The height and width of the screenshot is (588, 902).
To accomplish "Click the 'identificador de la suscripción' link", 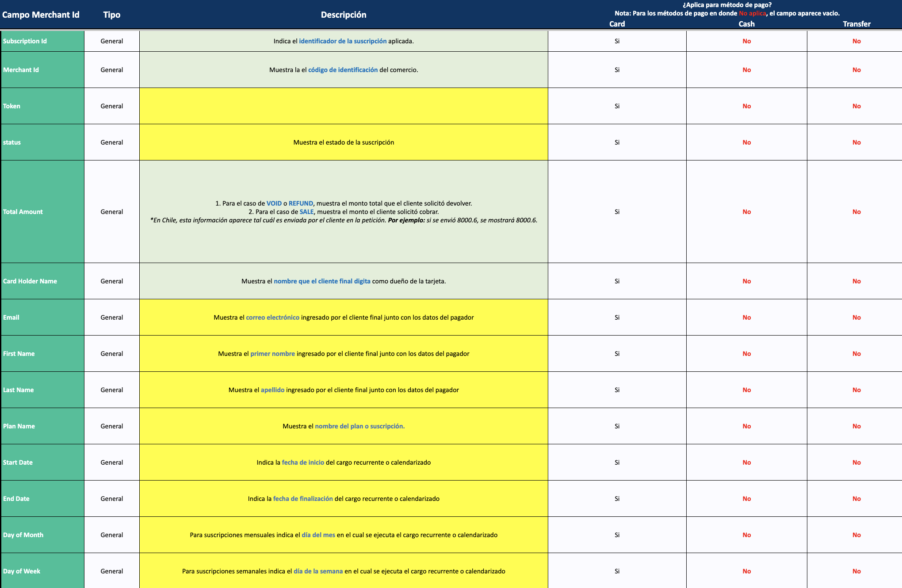I will point(342,41).
